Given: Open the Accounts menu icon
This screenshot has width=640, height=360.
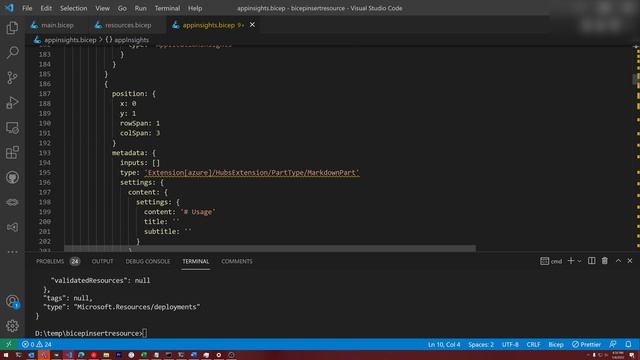Looking at the screenshot, I should click(x=12, y=302).
